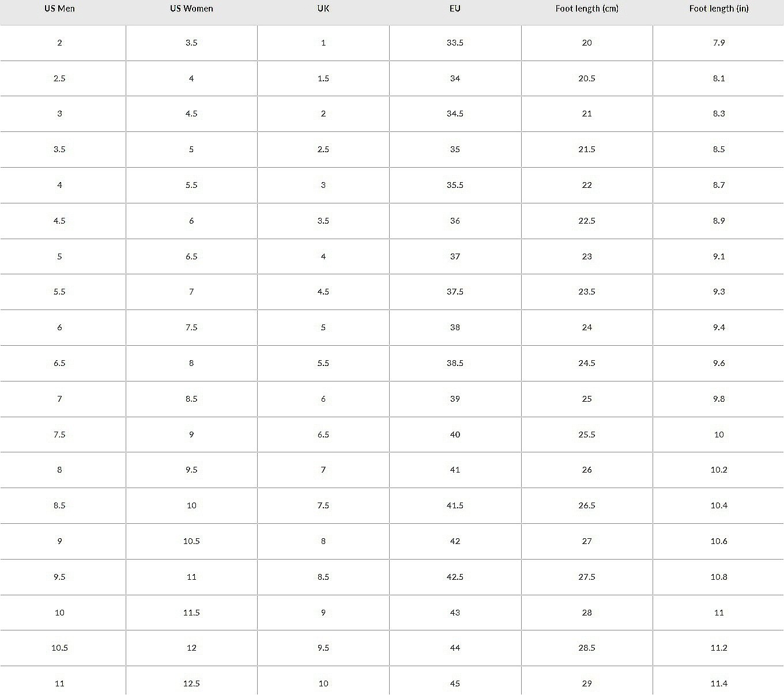
Task: Select the EU size 33.5 cell
Action: (x=455, y=43)
